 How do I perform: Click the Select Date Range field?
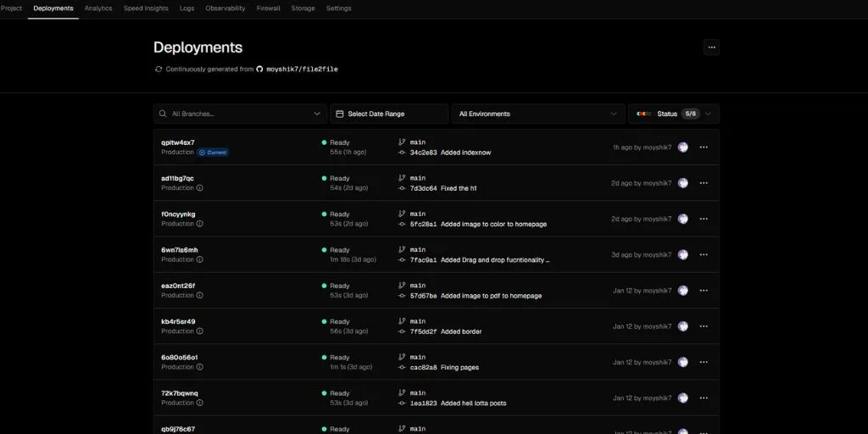[x=389, y=114]
